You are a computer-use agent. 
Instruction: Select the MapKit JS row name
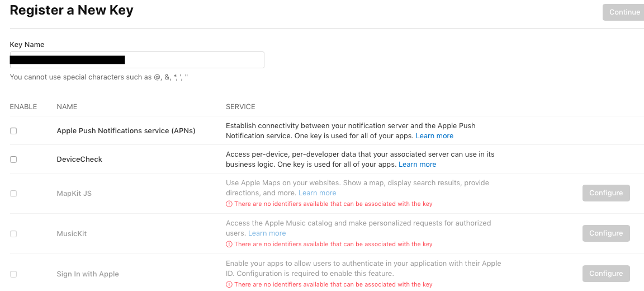(x=74, y=193)
